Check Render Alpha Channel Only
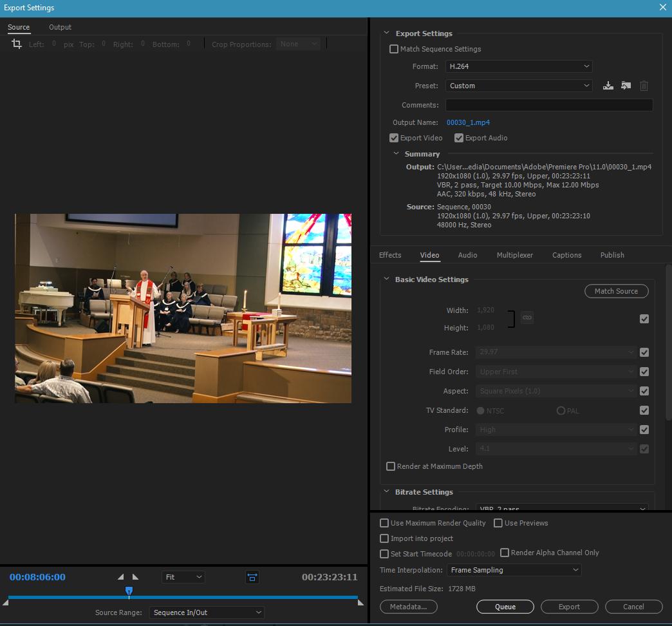 tap(505, 553)
